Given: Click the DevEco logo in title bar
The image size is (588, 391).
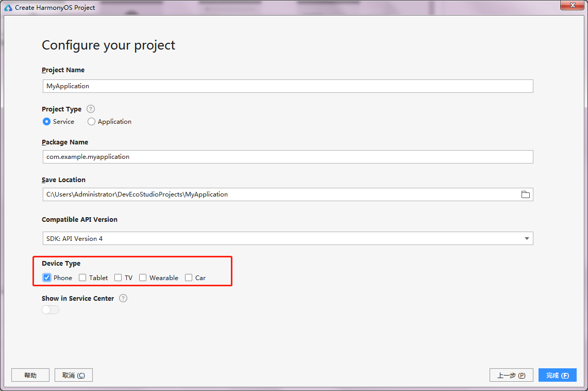Looking at the screenshot, I should pos(8,8).
